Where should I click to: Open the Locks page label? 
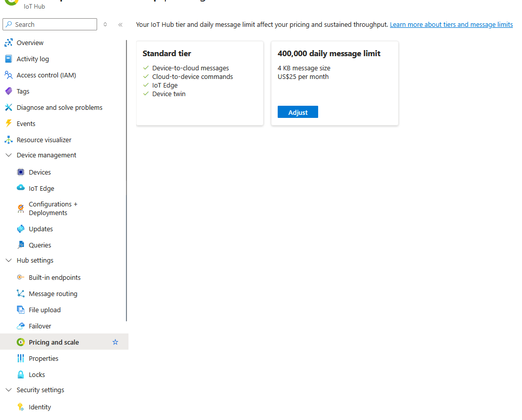click(36, 374)
